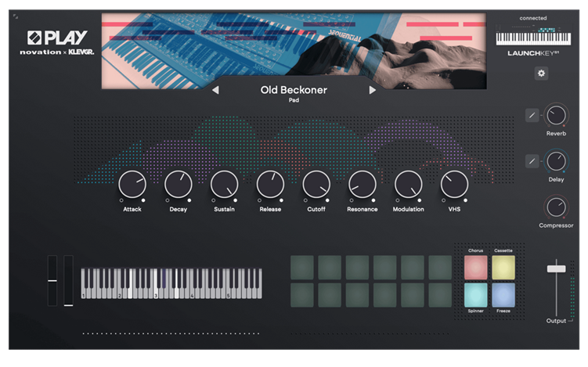
Task: Toggle the Spinner pad
Action: 475,295
